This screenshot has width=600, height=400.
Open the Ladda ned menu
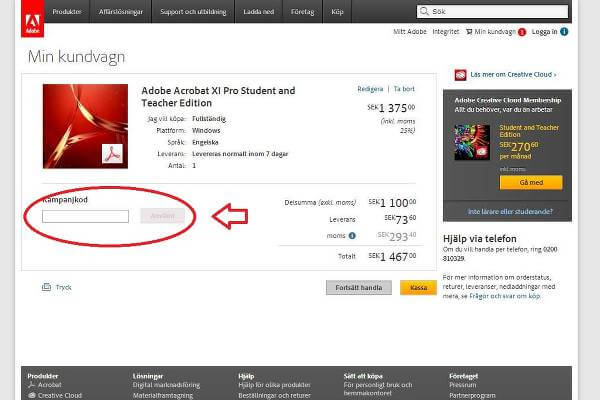pos(259,12)
